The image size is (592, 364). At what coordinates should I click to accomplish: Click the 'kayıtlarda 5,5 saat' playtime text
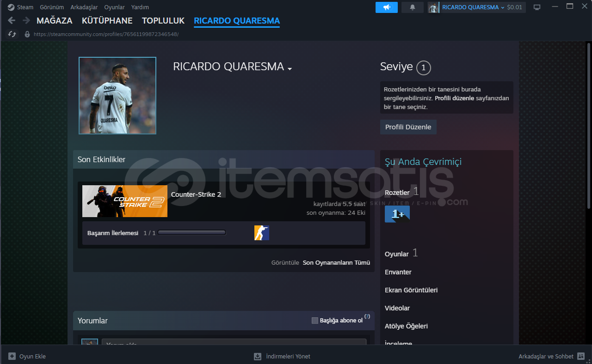339,204
